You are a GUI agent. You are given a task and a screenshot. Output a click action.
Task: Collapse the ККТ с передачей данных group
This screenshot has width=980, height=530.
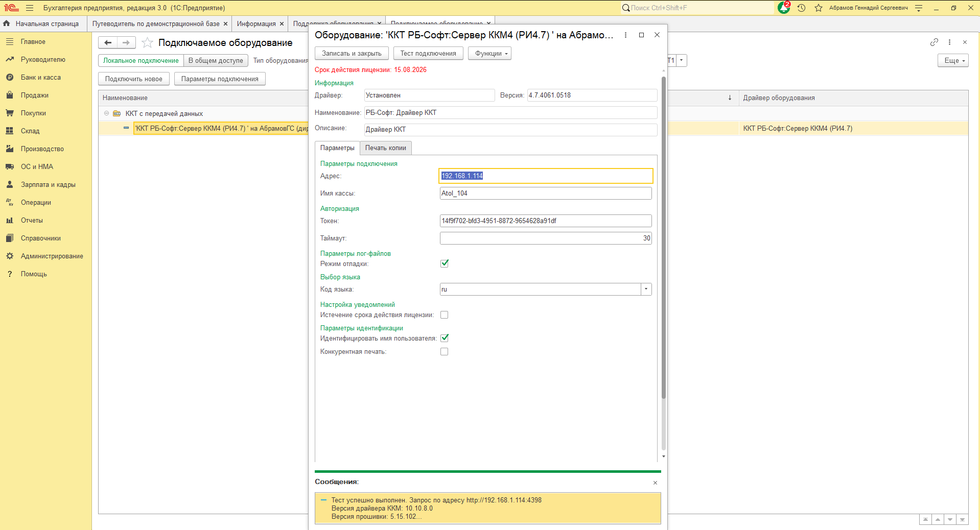coord(106,113)
